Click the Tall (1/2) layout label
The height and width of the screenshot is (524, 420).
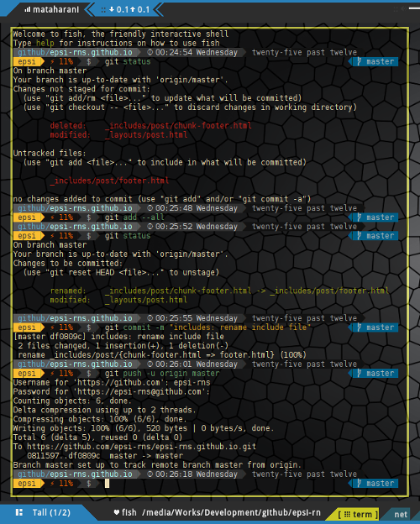pyautogui.click(x=51, y=512)
